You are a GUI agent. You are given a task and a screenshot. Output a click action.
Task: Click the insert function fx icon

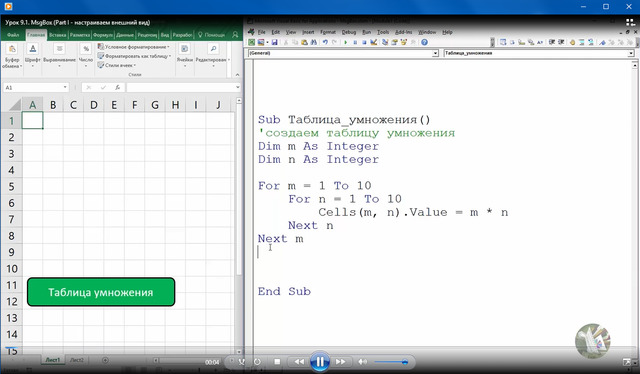click(118, 87)
